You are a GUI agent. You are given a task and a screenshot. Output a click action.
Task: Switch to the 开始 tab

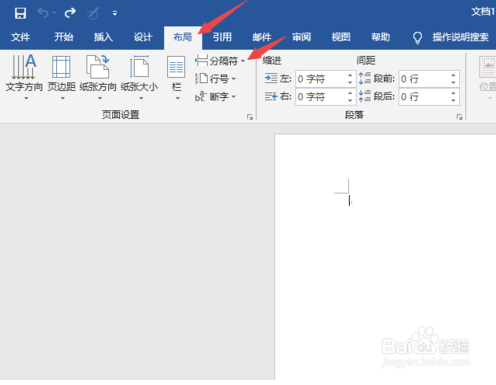64,37
